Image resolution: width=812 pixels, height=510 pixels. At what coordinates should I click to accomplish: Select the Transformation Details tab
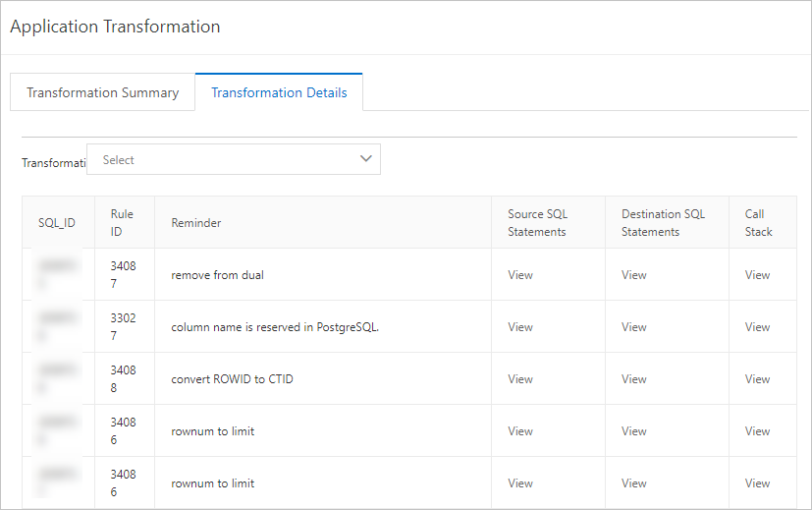(x=279, y=92)
